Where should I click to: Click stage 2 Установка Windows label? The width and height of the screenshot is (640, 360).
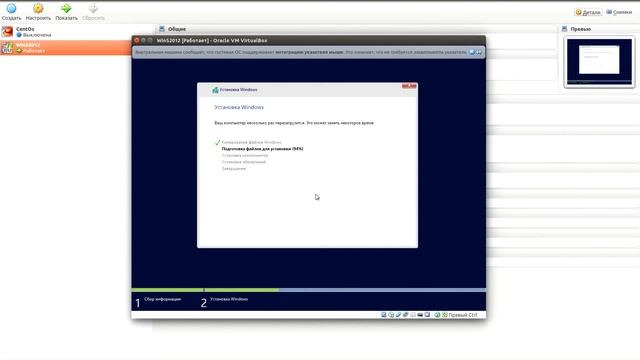tap(229, 299)
